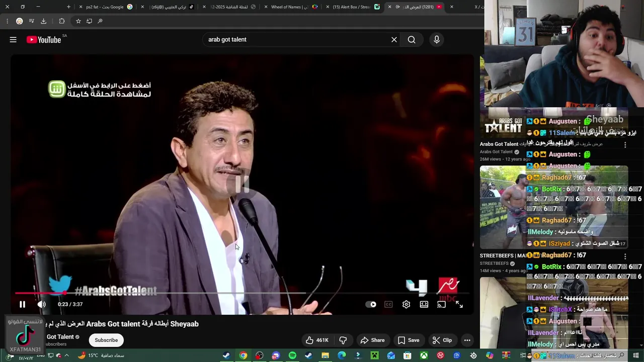Open options menu for the STREETBEEFS recommended video
The image size is (644, 362).
625,256
